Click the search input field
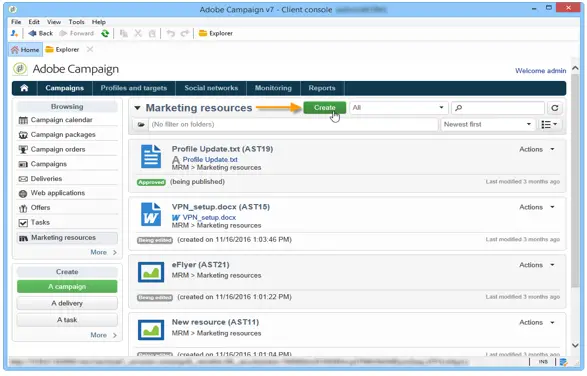This screenshot has height=376, width=587. tap(498, 108)
